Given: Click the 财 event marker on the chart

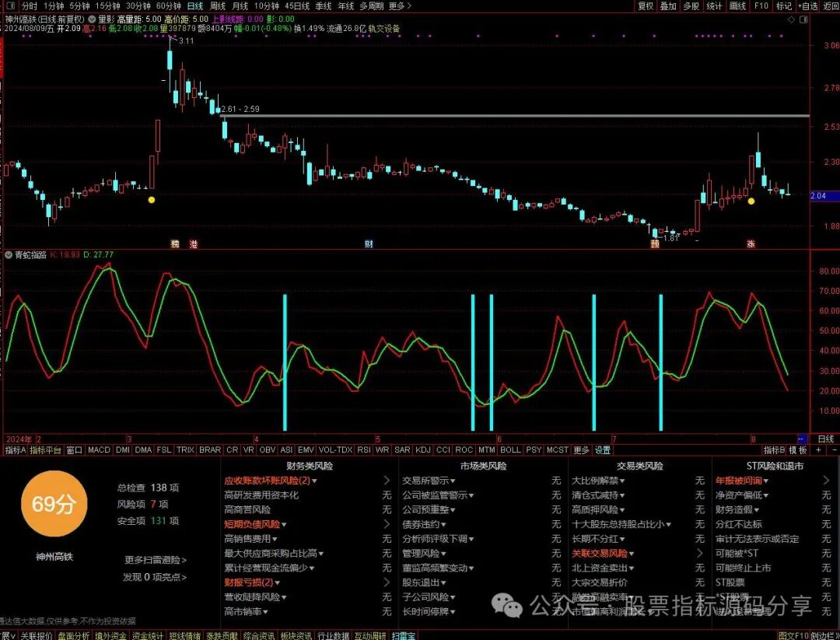Looking at the screenshot, I should click(x=369, y=244).
